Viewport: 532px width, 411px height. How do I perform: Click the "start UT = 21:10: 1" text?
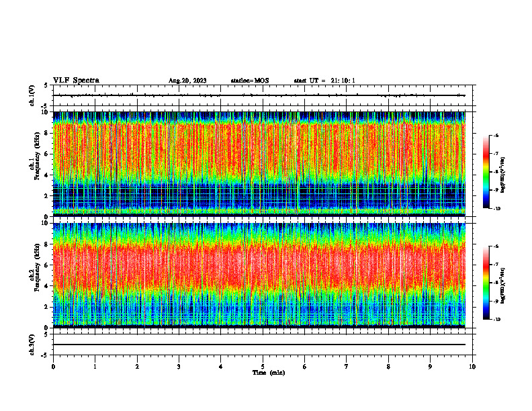coord(324,81)
